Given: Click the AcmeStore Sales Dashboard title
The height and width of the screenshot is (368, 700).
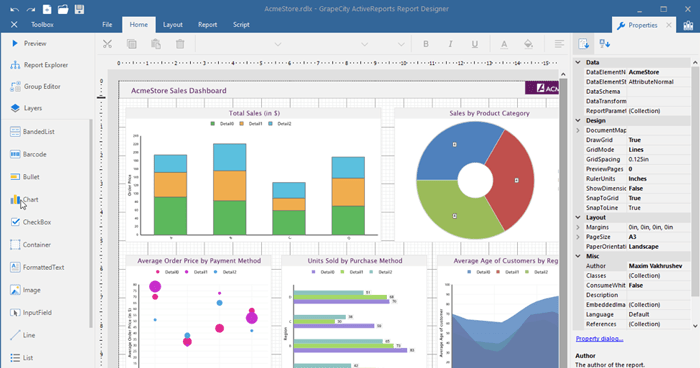Looking at the screenshot, I should click(179, 91).
